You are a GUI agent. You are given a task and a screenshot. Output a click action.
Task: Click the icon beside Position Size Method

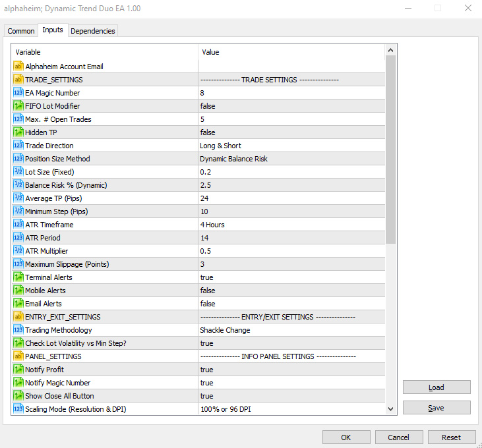(18, 158)
